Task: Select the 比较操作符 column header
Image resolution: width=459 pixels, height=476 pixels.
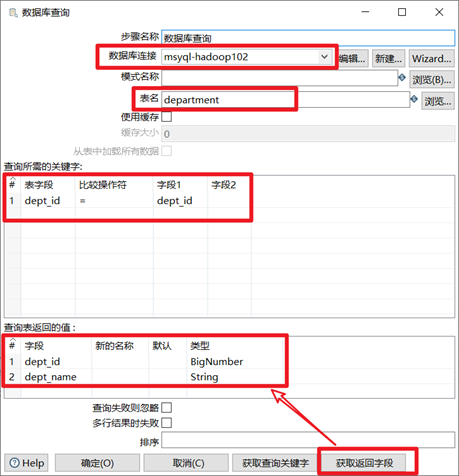Action: pyautogui.click(x=103, y=185)
